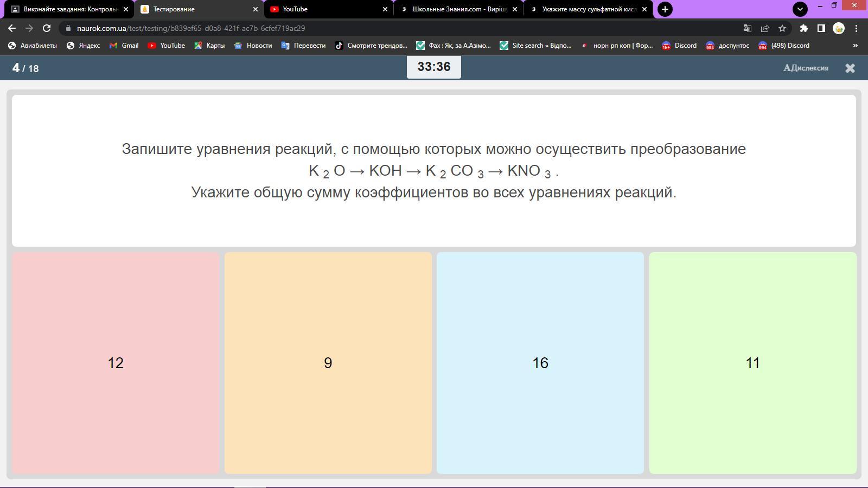868x488 pixels.
Task: Expand hidden bookmarks chevron
Action: 856,46
